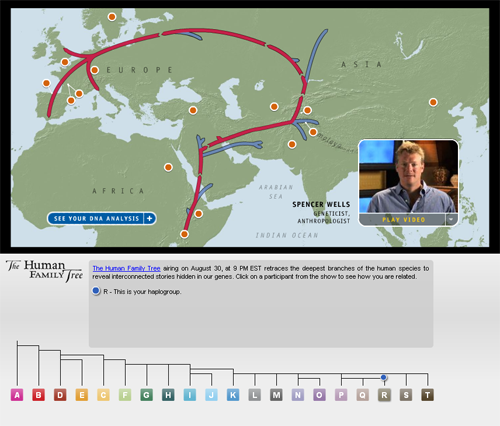Screen dimensions: 500x426
Task: Select haplogroup G tile
Action: (x=146, y=395)
